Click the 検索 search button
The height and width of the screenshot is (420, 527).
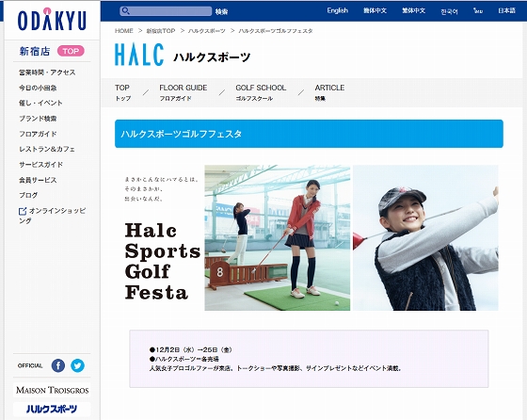pos(221,11)
